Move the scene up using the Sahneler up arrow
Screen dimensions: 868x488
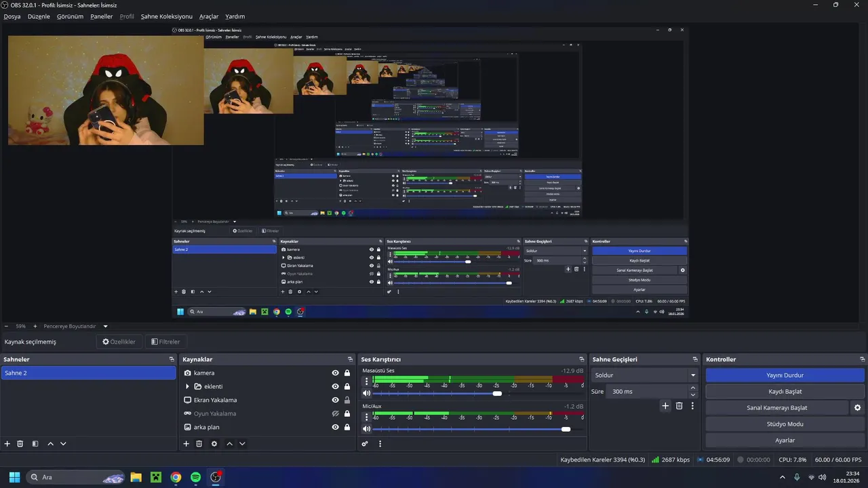pos(50,444)
